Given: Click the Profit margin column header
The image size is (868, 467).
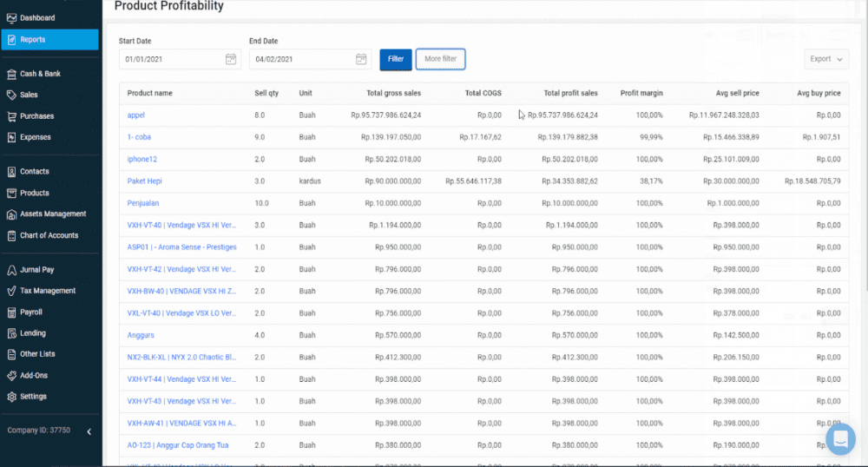Looking at the screenshot, I should 641,94.
